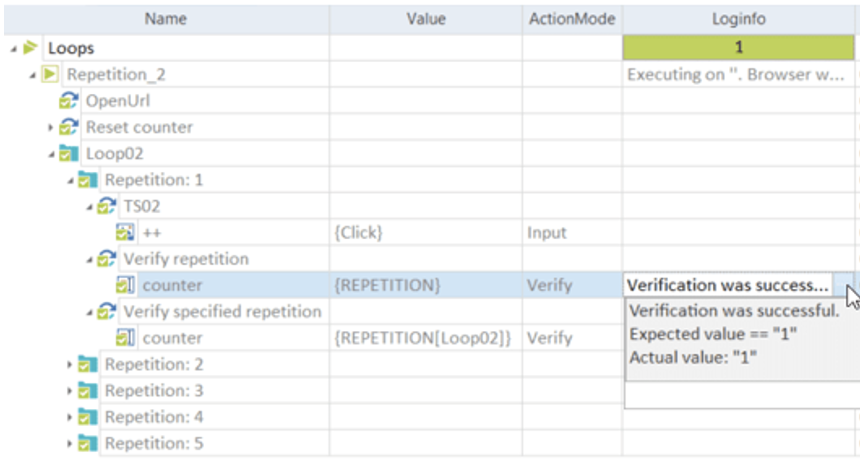The image size is (860, 462).
Task: Click the Loginfo column header
Action: [738, 19]
